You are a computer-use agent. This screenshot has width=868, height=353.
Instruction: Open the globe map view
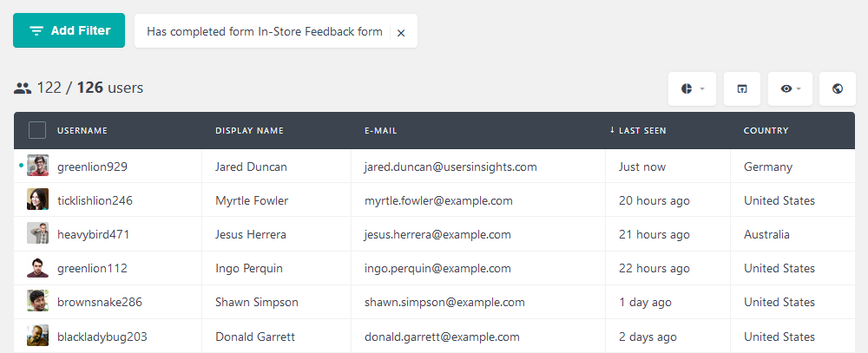tap(838, 88)
